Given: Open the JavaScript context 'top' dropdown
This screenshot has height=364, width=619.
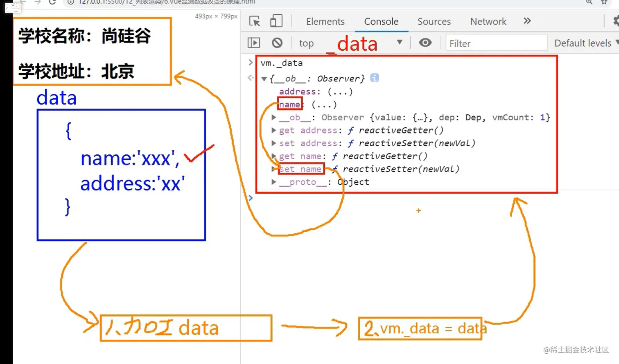Looking at the screenshot, I should pos(351,43).
